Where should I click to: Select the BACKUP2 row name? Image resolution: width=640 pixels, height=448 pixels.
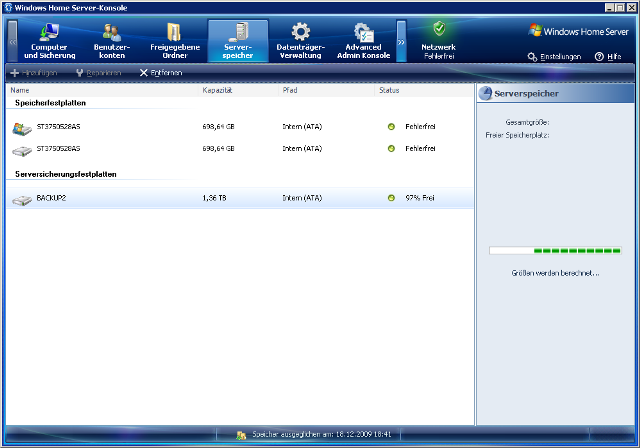pos(51,198)
